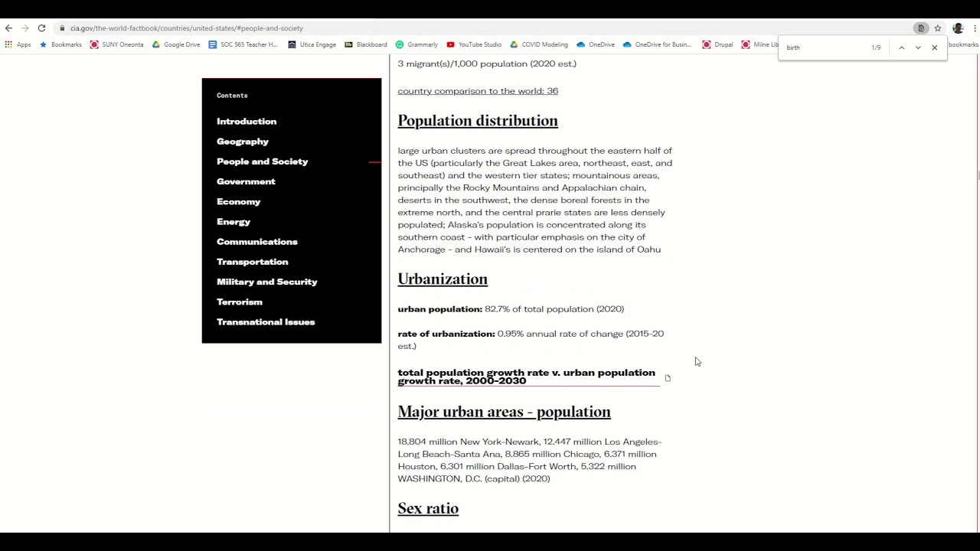Open 'country comparison to the world: 36' link
Screen dimensions: 980x551
click(x=478, y=91)
